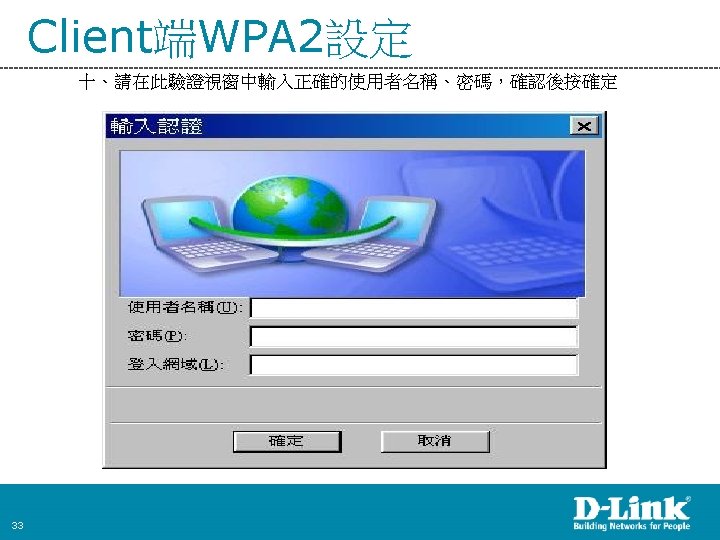
Task: Click the 登入網域(L) label text
Action: [x=175, y=365]
